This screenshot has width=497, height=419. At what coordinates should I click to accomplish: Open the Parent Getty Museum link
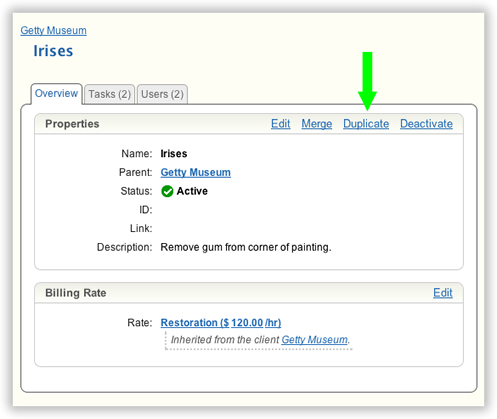click(196, 172)
